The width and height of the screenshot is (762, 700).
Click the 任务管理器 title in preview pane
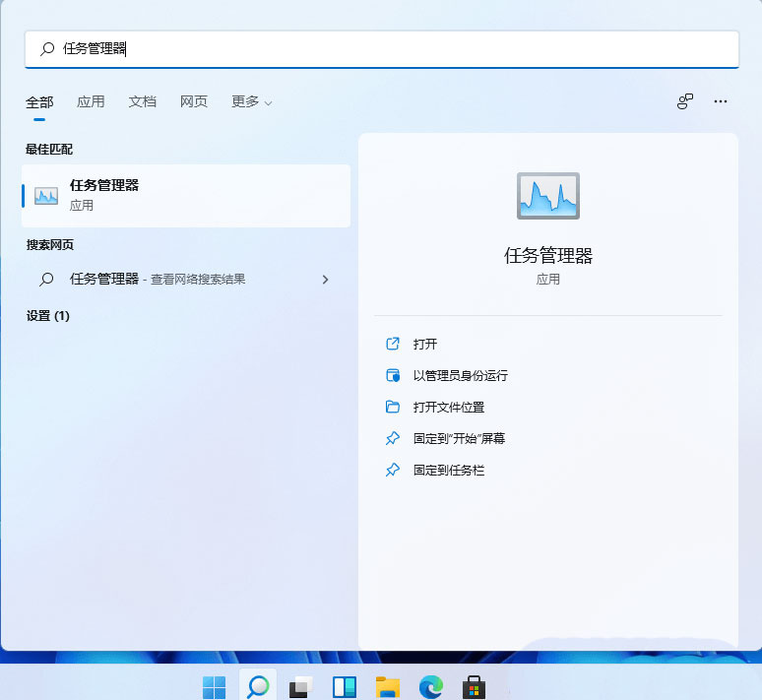[x=548, y=256]
